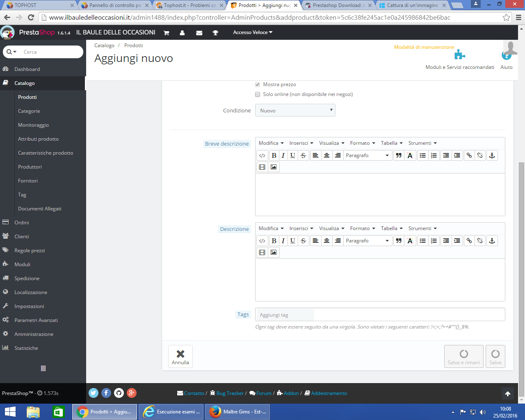The image size is (525, 420).
Task: Open Strumenti menu in Descrizione editor
Action: point(422,228)
